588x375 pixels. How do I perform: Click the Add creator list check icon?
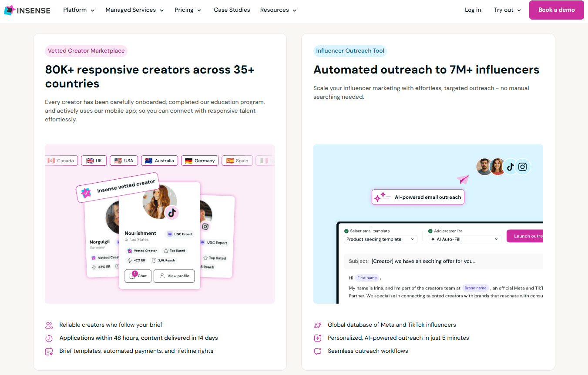[x=430, y=231]
